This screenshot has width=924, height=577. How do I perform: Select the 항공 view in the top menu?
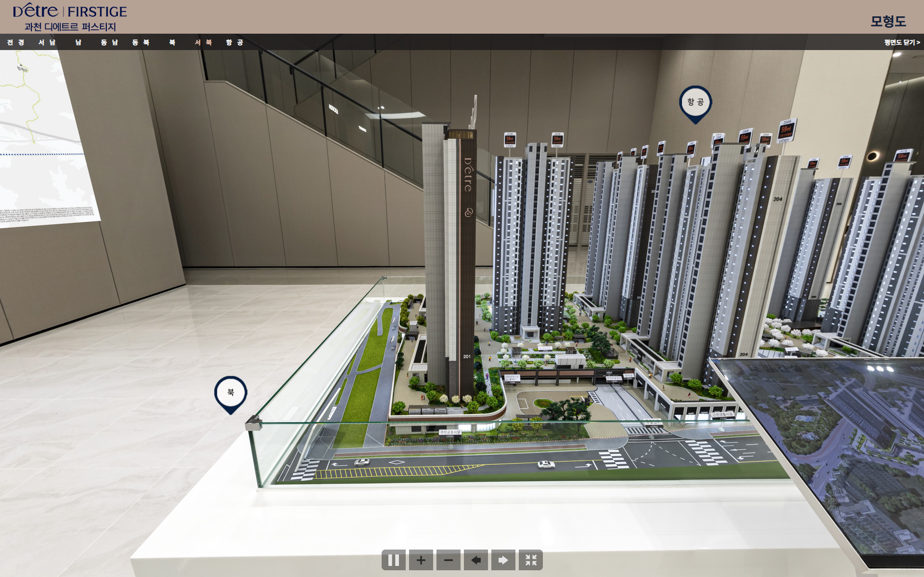point(234,42)
